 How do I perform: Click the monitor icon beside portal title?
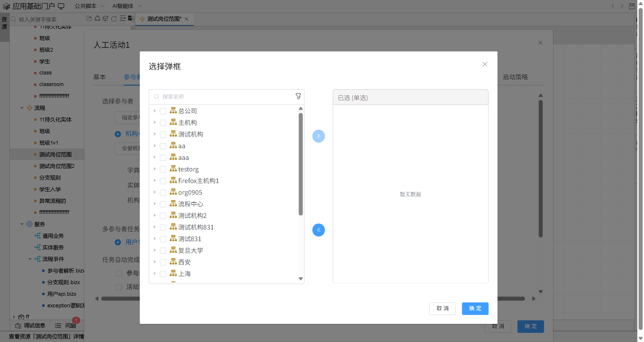61,6
